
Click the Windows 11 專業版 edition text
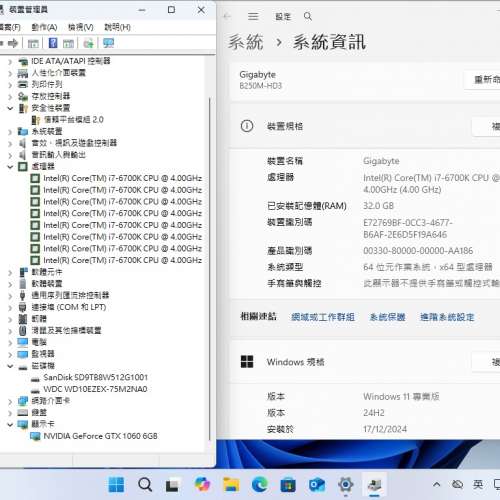tap(401, 397)
